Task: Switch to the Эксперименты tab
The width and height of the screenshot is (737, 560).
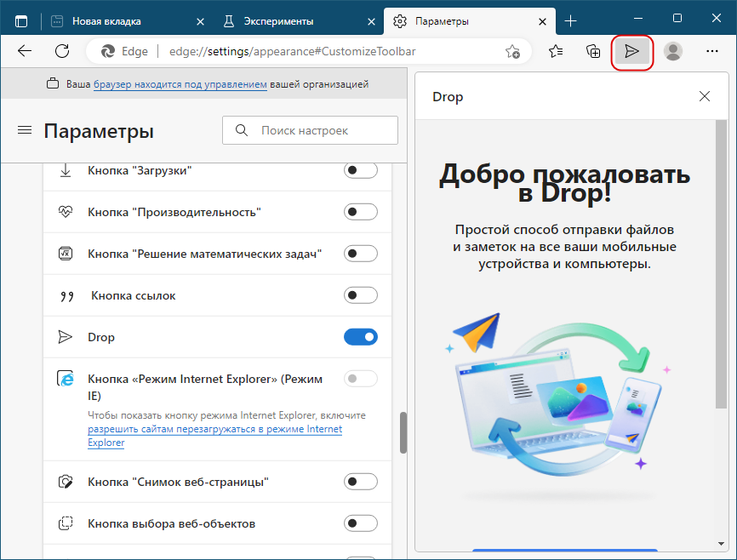Action: [x=299, y=21]
